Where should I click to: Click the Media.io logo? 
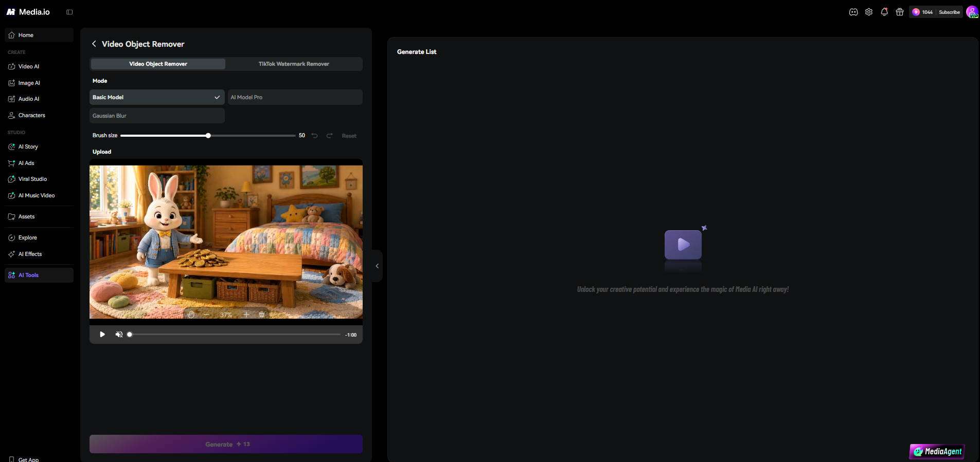pos(28,12)
